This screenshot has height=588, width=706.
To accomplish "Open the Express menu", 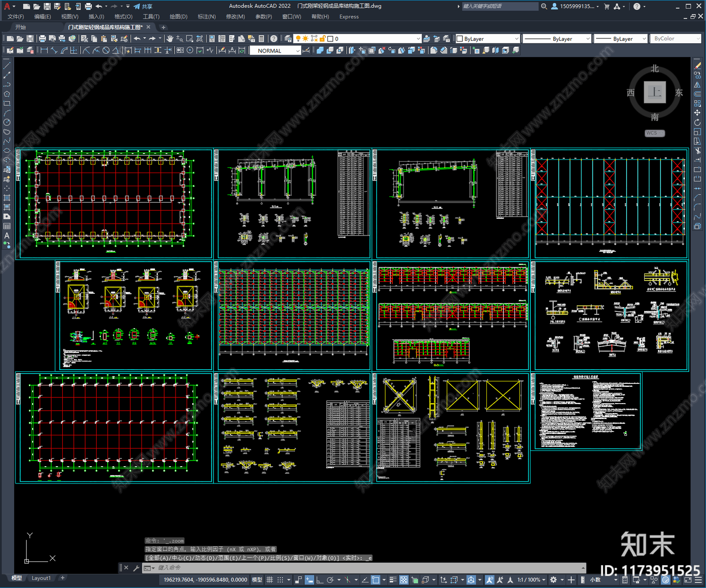I will pyautogui.click(x=349, y=17).
